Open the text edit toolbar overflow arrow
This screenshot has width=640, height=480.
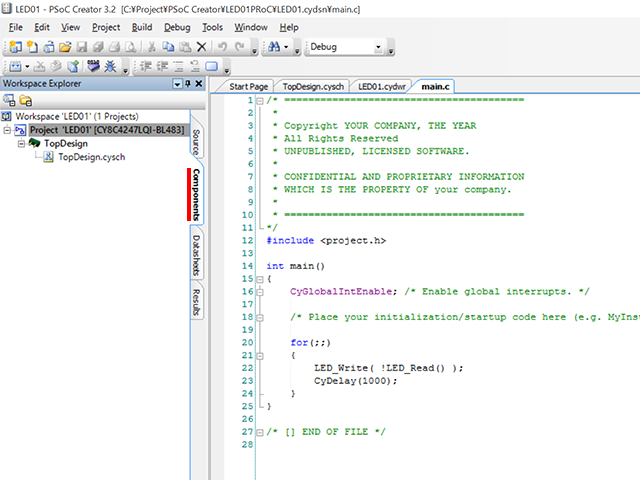[227, 68]
